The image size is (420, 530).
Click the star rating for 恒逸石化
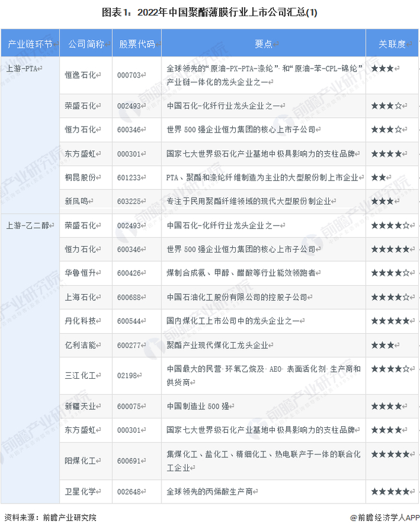(383, 68)
